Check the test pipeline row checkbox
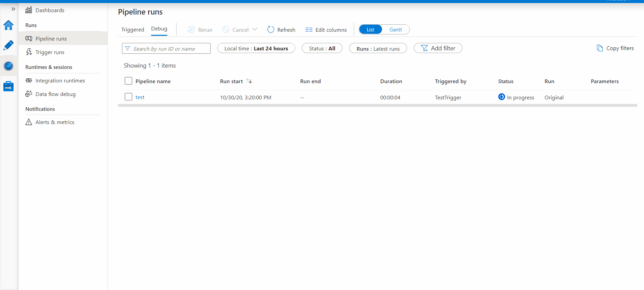The height and width of the screenshot is (290, 644). [x=128, y=97]
